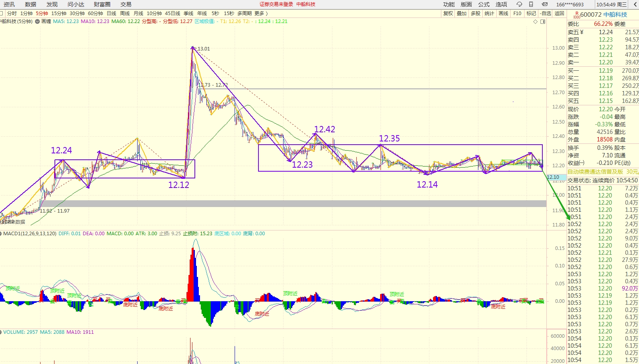Click the 买一 price 12.19
This screenshot has width=639, height=364.
tap(606, 71)
